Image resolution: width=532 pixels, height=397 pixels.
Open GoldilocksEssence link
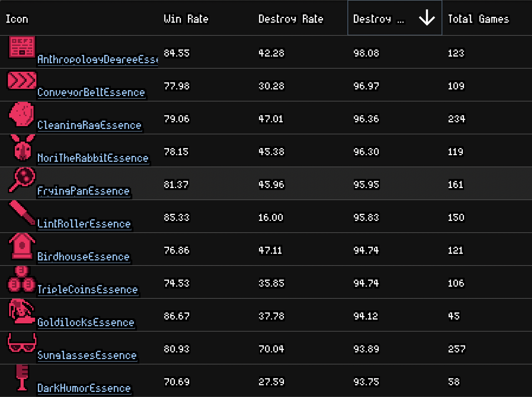click(x=86, y=322)
